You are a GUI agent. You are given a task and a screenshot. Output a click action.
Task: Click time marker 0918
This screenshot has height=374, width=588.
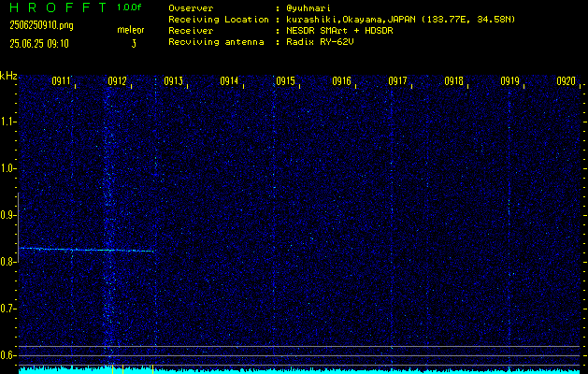[453, 81]
